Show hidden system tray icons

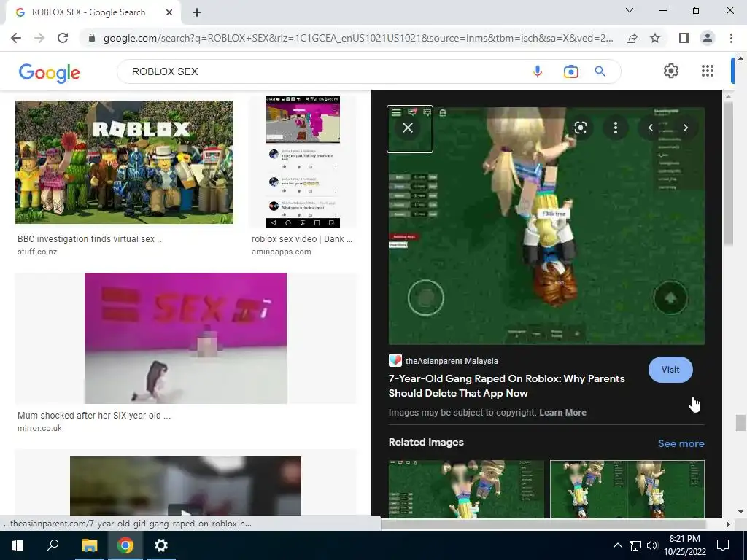coord(617,545)
